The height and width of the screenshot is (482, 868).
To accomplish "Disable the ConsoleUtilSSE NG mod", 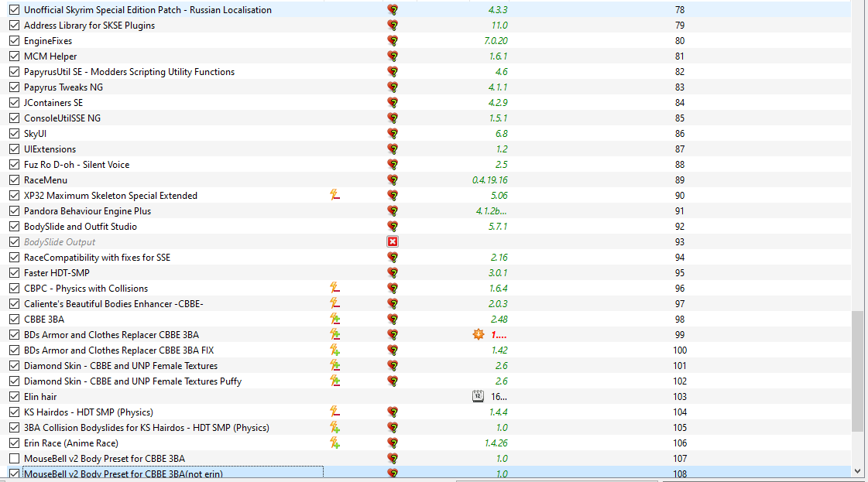I will tap(15, 118).
